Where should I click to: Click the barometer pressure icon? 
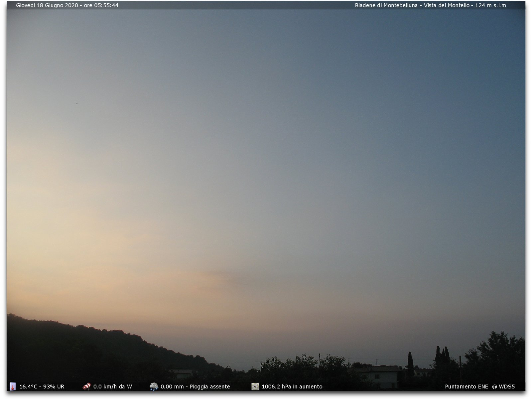[x=255, y=386]
